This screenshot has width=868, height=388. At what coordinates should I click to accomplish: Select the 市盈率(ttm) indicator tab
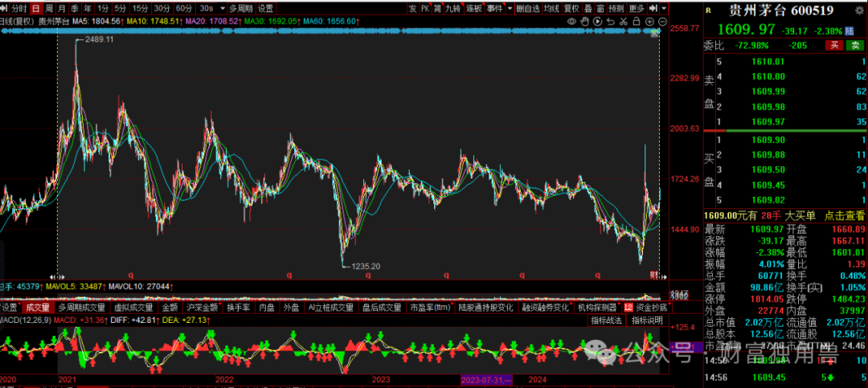pos(429,307)
